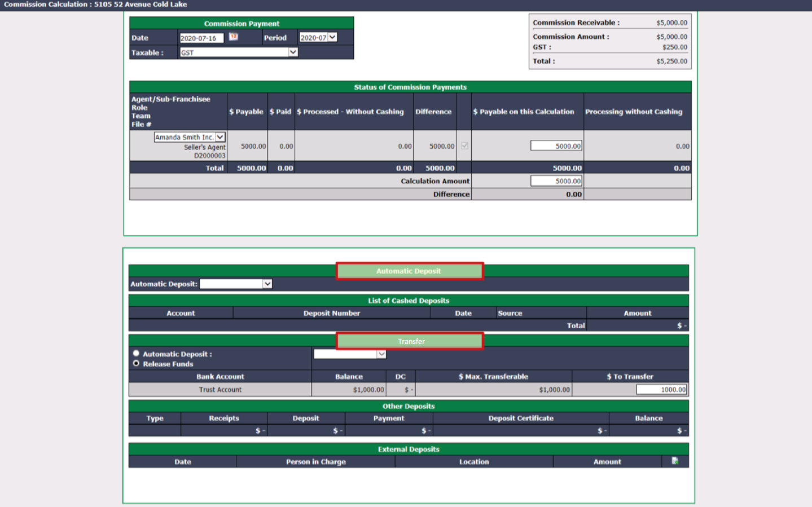Screen dimensions: 812x507
Task: Click the add external deposit icon
Action: 675,461
